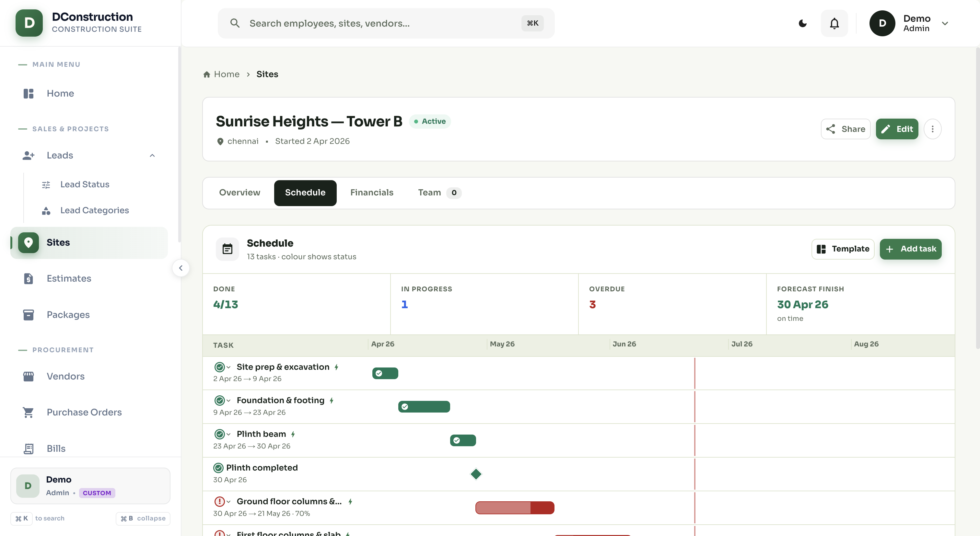
Task: Click the Vendors storefront icon
Action: coord(29,376)
